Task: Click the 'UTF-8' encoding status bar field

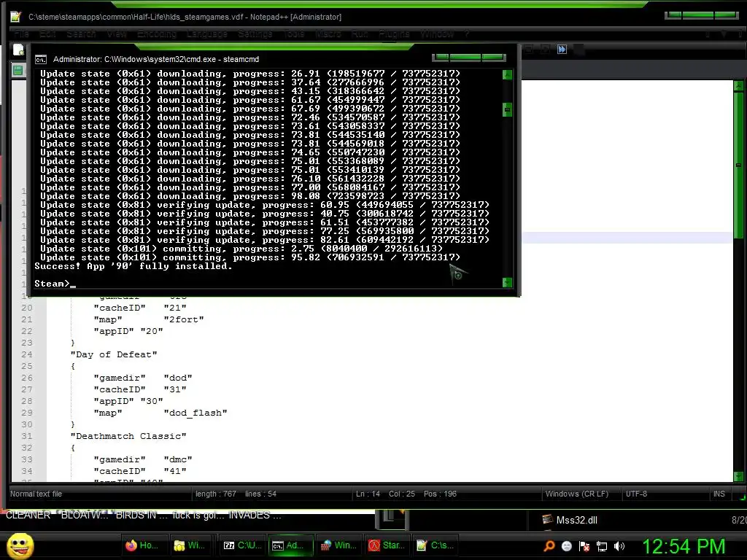Action: [636, 494]
